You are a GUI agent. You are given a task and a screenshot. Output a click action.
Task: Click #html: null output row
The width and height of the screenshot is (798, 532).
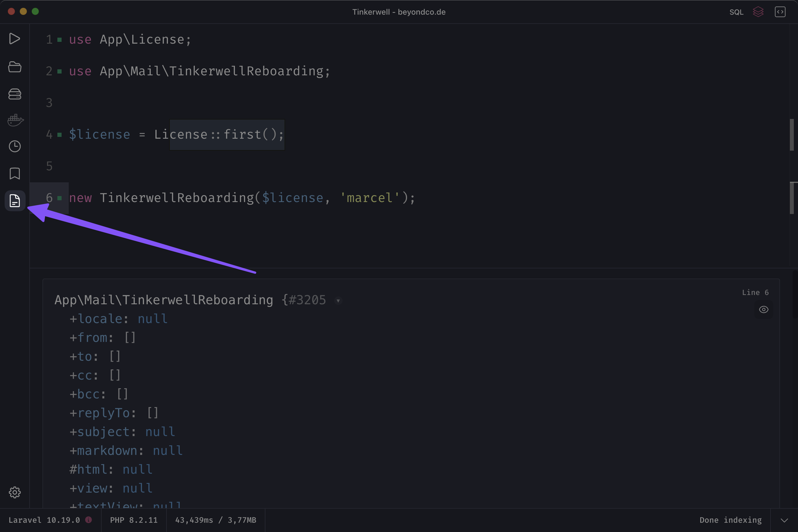pos(111,470)
